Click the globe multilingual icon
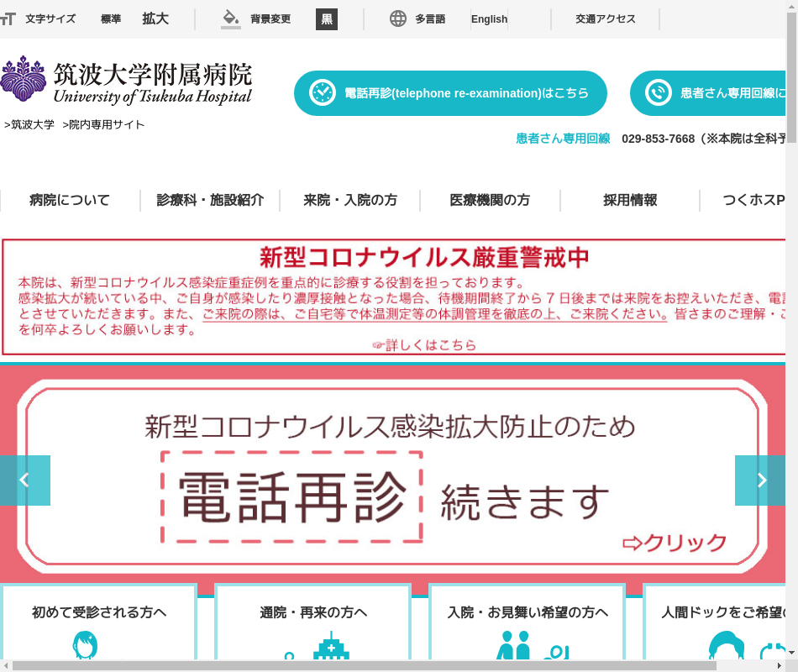 398,18
